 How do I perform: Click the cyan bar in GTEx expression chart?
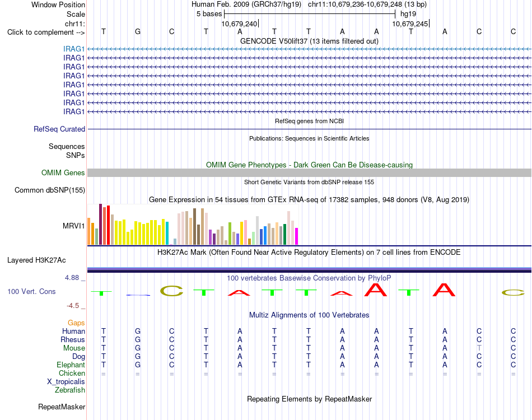[167, 233]
